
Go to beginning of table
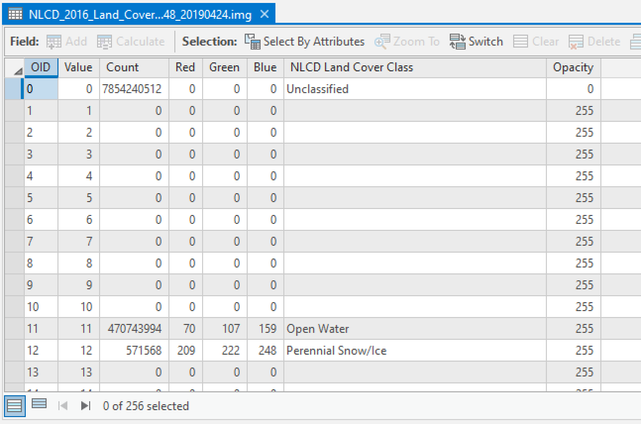click(x=63, y=406)
